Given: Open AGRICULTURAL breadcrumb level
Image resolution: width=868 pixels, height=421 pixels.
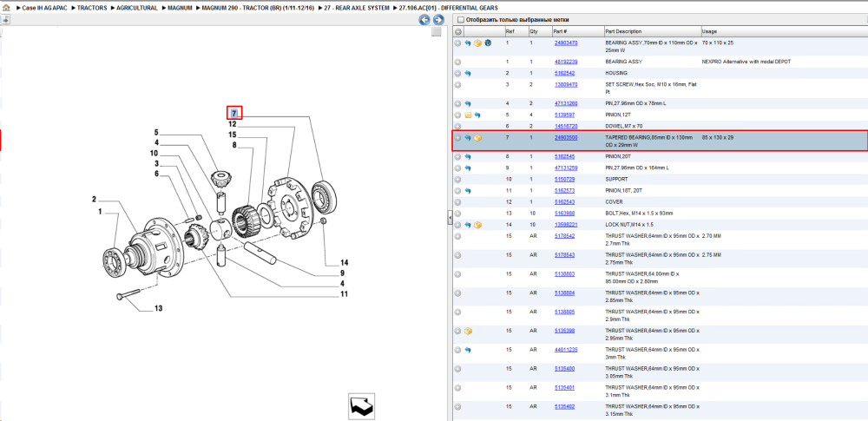Looking at the screenshot, I should 137,9.
